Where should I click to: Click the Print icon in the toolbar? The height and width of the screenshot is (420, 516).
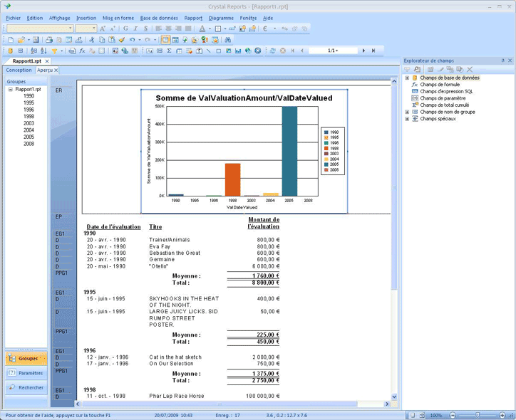49,40
